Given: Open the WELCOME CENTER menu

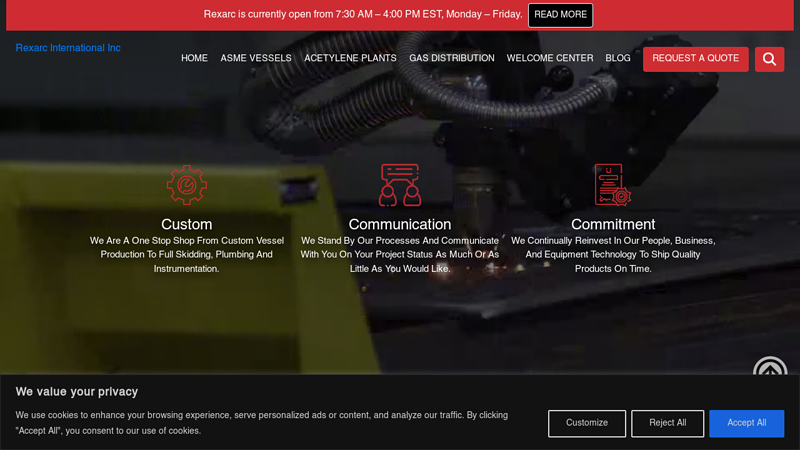Looking at the screenshot, I should pyautogui.click(x=550, y=58).
